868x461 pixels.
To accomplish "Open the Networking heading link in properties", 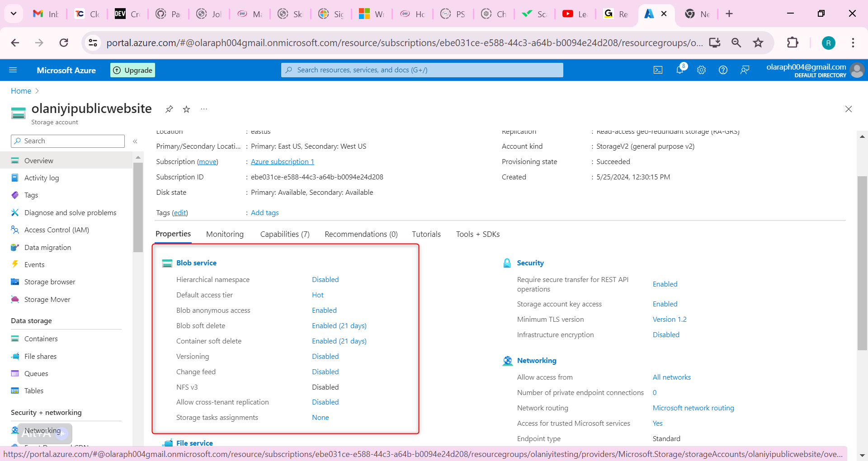I will click(x=537, y=361).
